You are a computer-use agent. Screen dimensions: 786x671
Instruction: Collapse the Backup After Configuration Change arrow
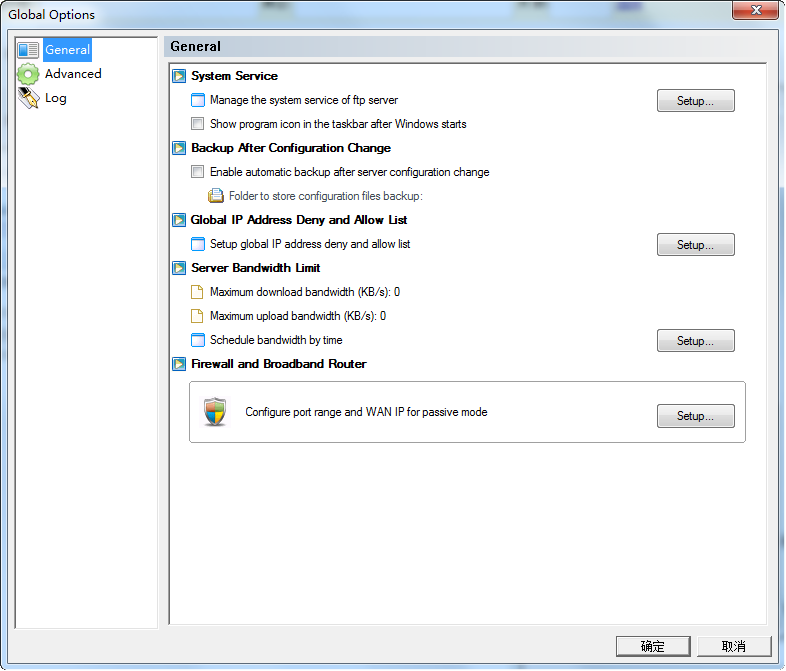coord(179,148)
